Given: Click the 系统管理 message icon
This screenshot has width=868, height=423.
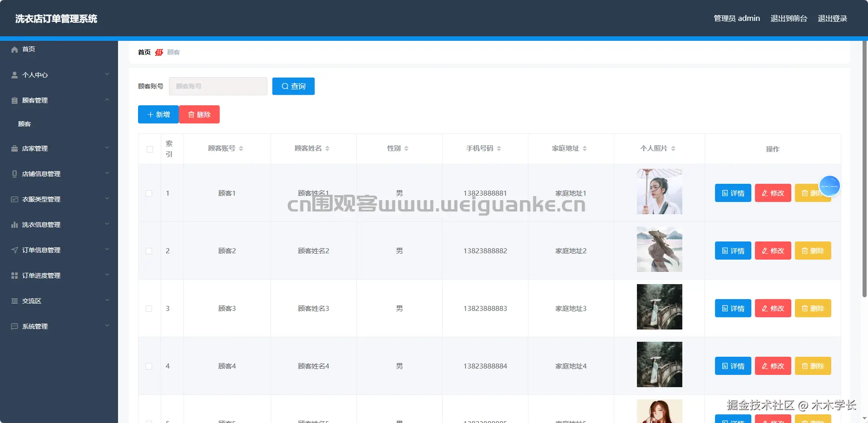Looking at the screenshot, I should 15,326.
